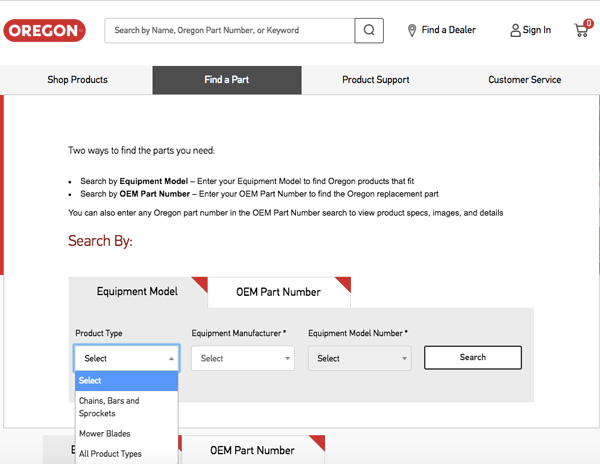The image size is (600, 464).
Task: Click the magnifying glass search icon
Action: click(369, 30)
